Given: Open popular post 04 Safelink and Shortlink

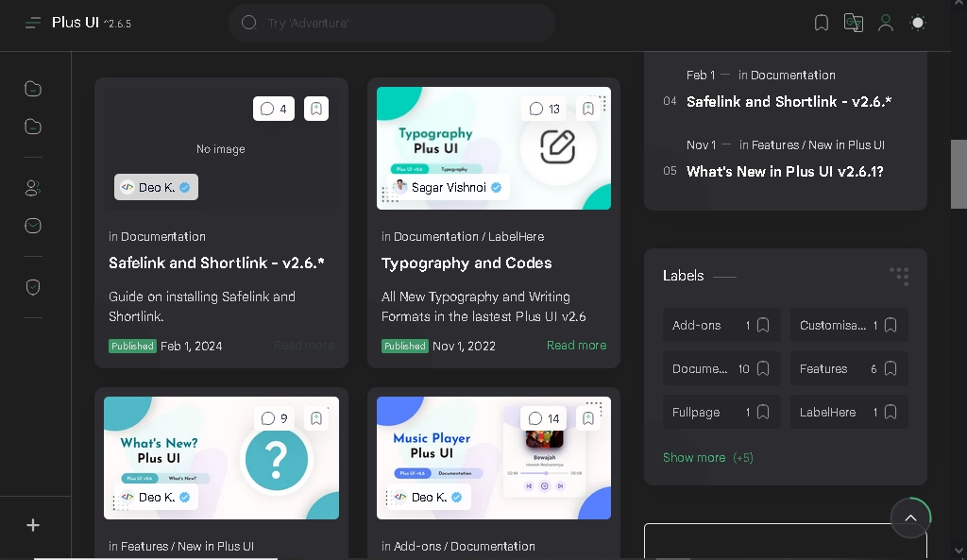Looking at the screenshot, I should tap(789, 102).
